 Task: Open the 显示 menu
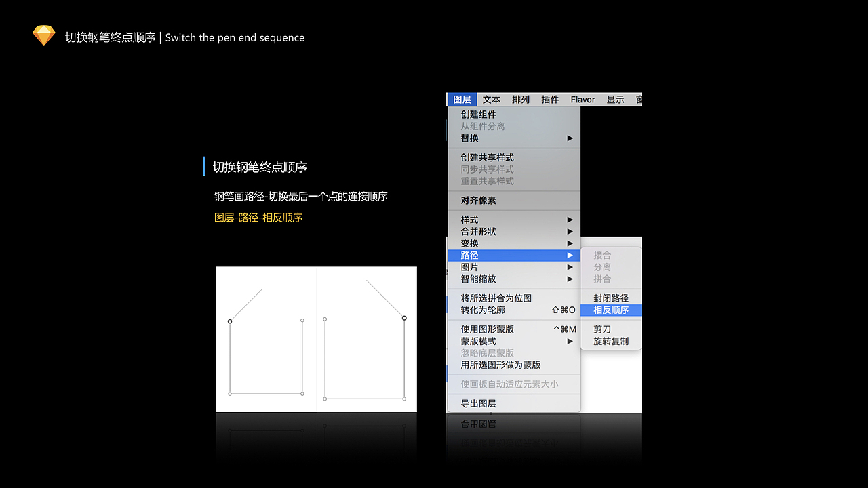pos(615,99)
